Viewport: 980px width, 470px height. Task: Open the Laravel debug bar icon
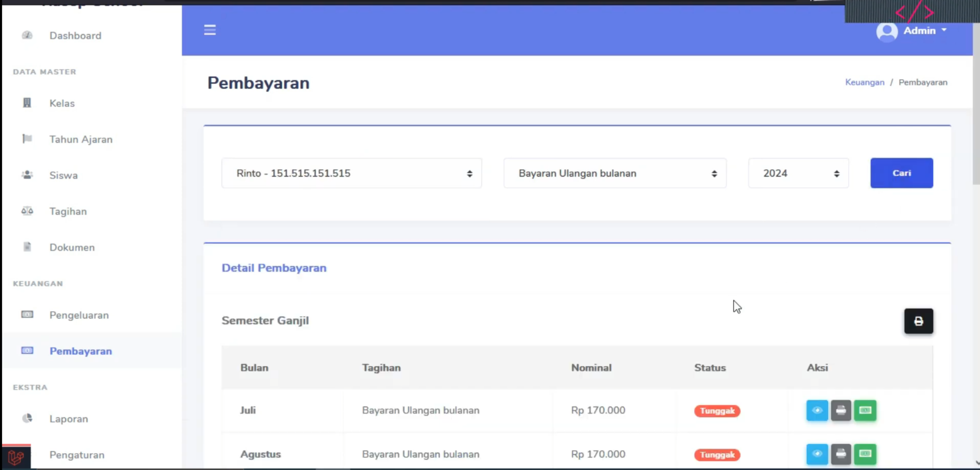coord(16,457)
